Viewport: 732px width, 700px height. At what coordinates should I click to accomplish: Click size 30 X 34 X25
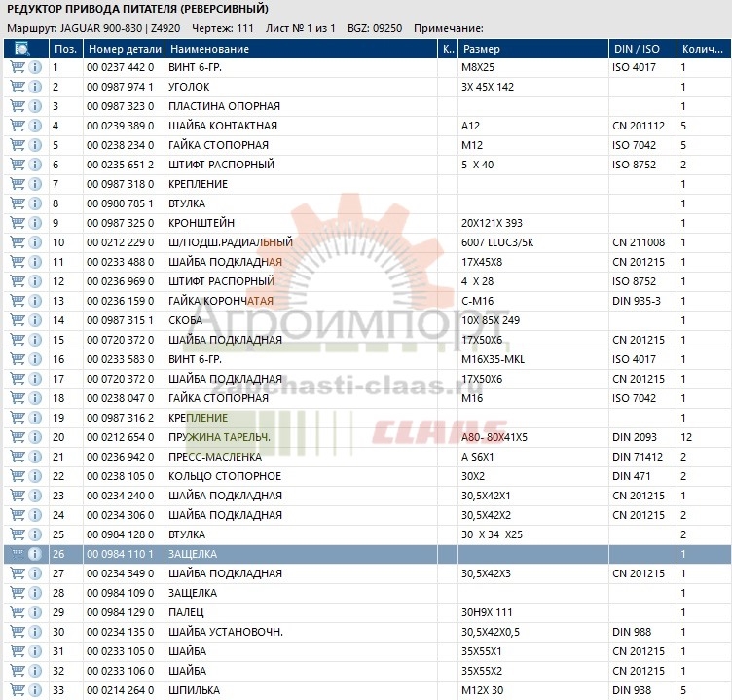[x=492, y=534]
